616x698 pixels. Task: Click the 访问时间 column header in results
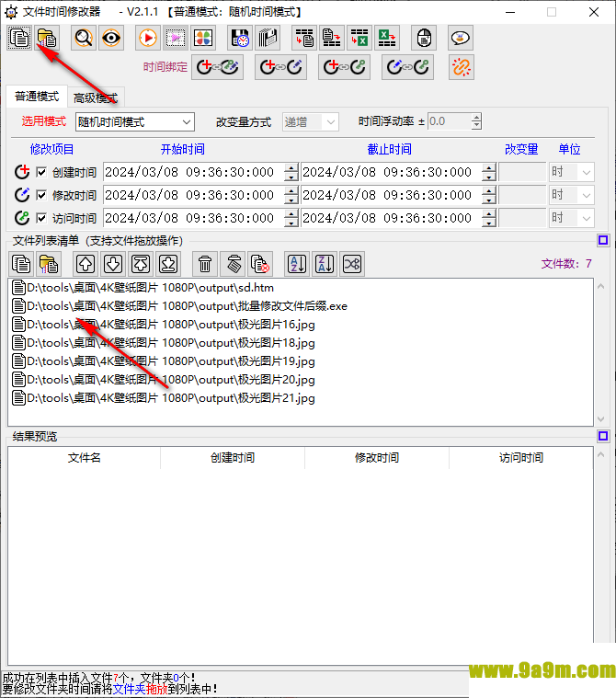click(x=520, y=458)
